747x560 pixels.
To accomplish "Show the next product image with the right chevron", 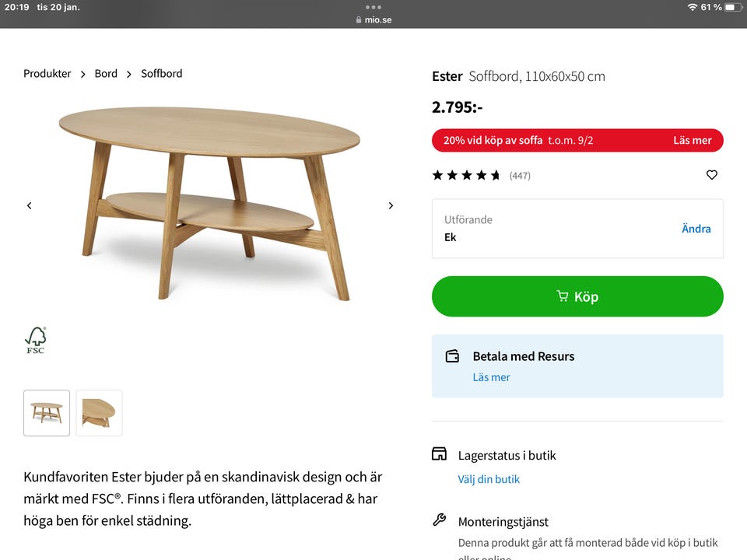I will [391, 205].
